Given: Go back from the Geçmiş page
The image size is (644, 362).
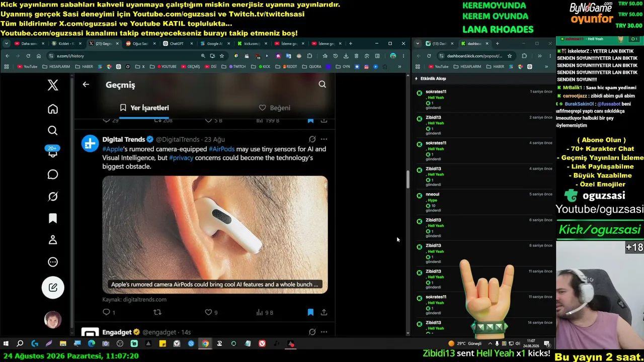Looking at the screenshot, I should point(86,84).
